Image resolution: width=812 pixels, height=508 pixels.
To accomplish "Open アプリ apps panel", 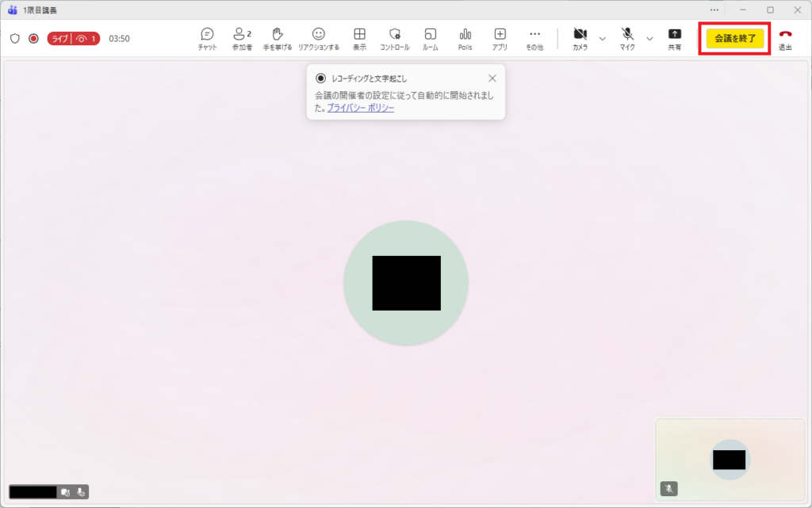I will (500, 38).
